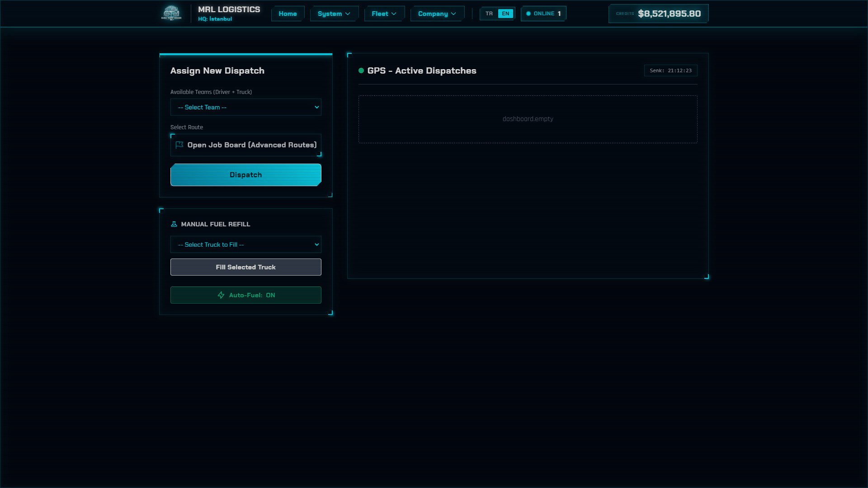Viewport: 868px width, 488px height.
Task: Click the lightning bolt icon in Auto-Fuel button
Action: [x=221, y=295]
